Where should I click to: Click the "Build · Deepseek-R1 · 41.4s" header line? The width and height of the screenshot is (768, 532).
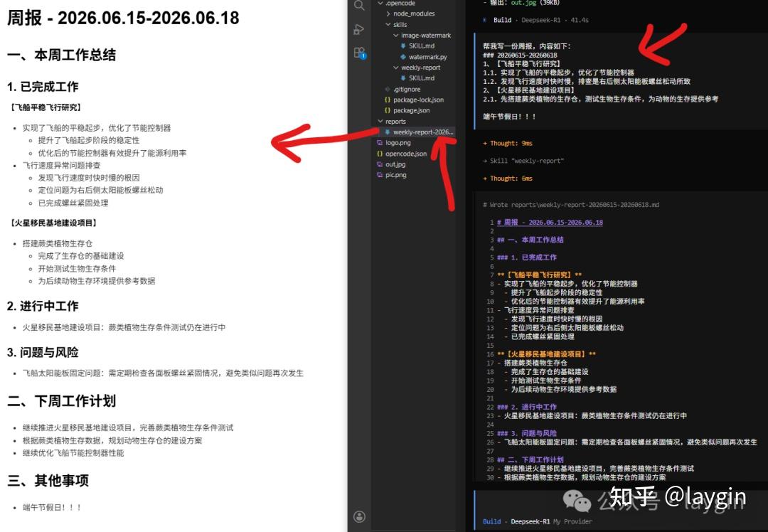click(x=535, y=20)
